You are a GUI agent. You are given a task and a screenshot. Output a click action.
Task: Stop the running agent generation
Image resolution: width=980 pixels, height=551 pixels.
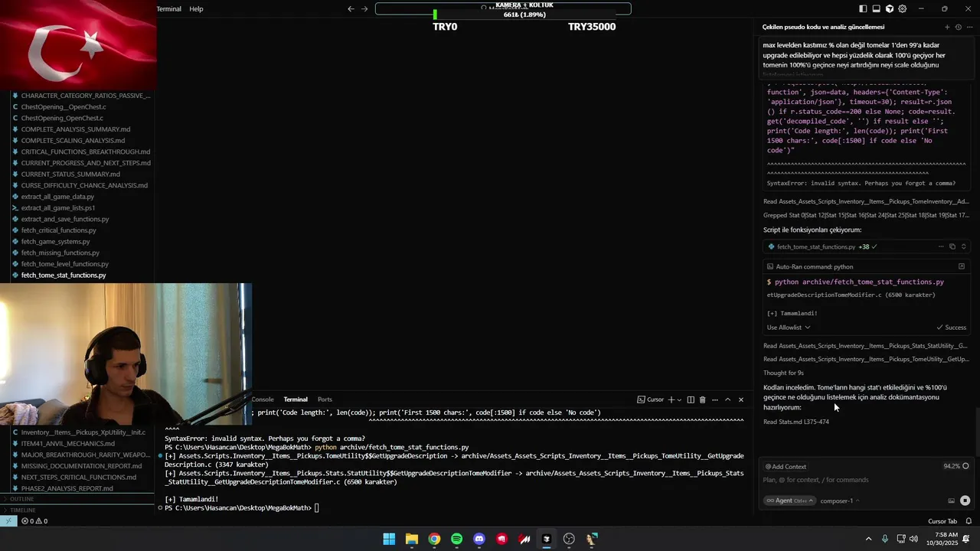(x=965, y=500)
